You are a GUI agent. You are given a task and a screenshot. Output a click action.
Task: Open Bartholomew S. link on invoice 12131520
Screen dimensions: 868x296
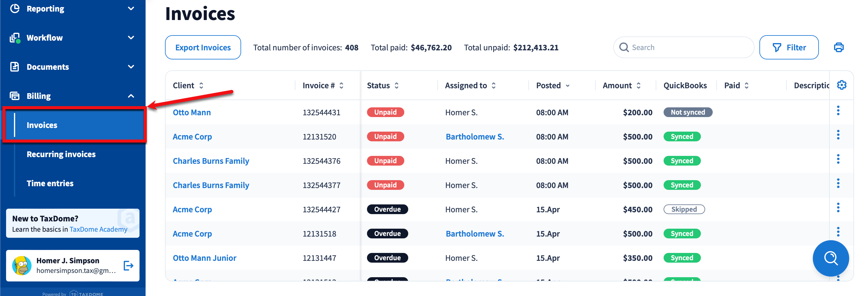(x=475, y=137)
